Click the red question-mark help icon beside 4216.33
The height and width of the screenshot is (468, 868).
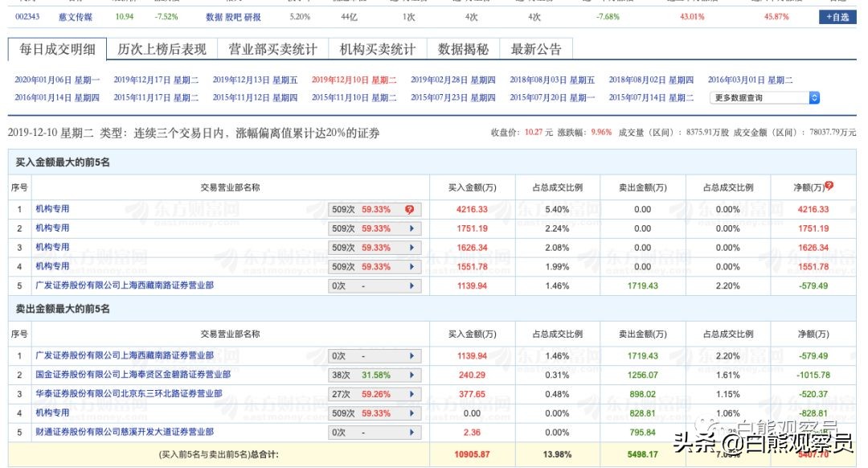click(x=410, y=209)
